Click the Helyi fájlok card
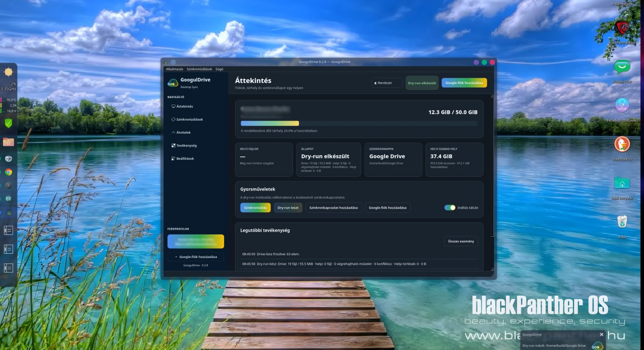The width and height of the screenshot is (644, 350). [264, 159]
